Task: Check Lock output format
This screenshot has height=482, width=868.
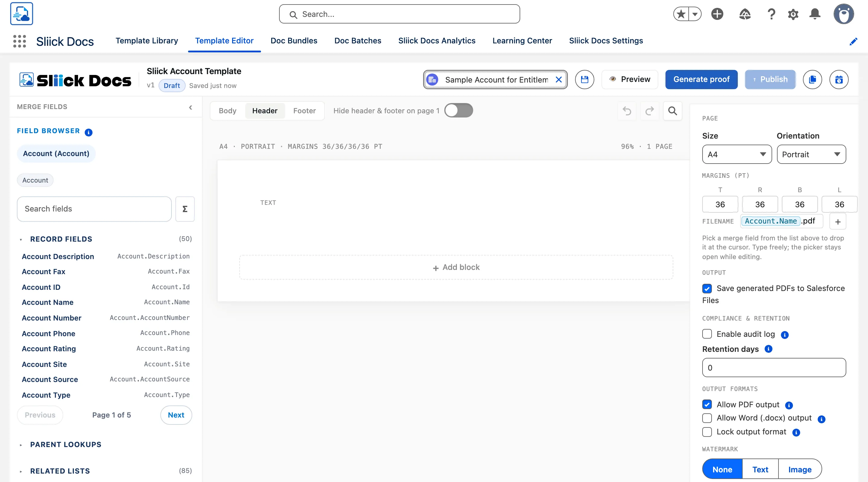Action: click(707, 432)
